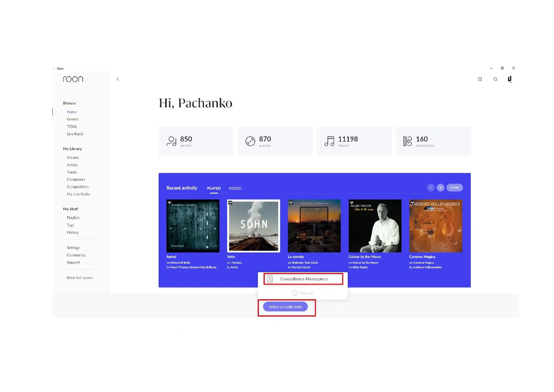This screenshot has width=554, height=392.
Task: Click the composers icon beside 160
Action: 408,141
